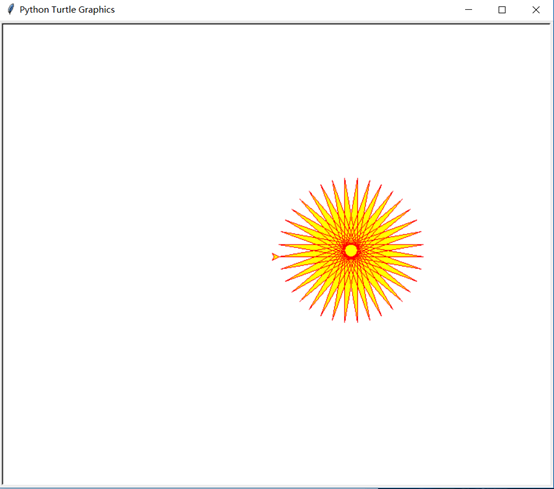554x489 pixels.
Task: Click the upper rightmost ray tip of the star
Action: coord(423,244)
